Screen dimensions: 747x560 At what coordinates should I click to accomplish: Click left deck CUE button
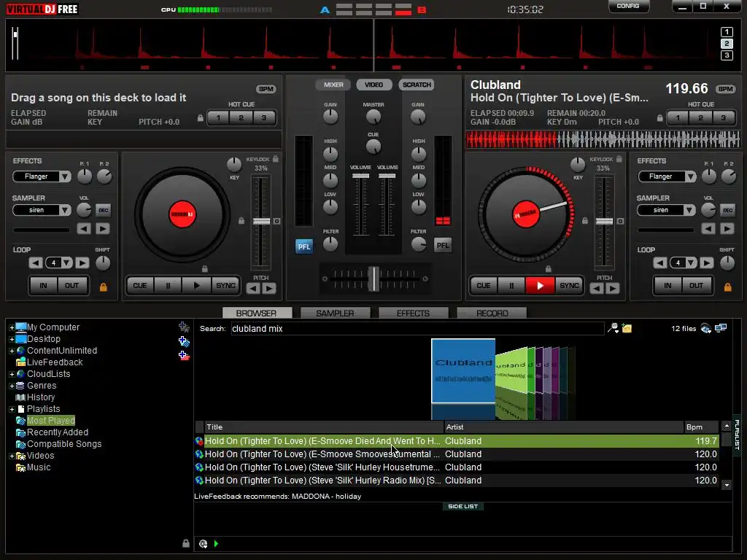pos(140,286)
